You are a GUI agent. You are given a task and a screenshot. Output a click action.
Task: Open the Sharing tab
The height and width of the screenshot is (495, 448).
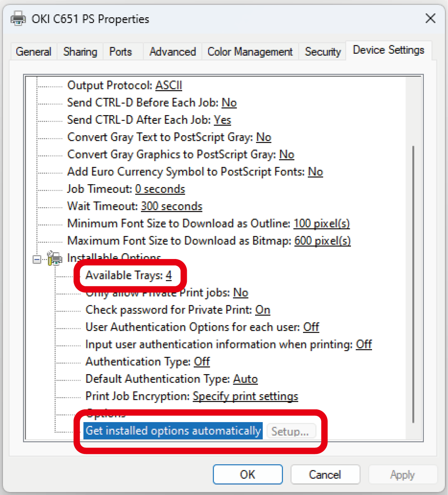tap(80, 52)
